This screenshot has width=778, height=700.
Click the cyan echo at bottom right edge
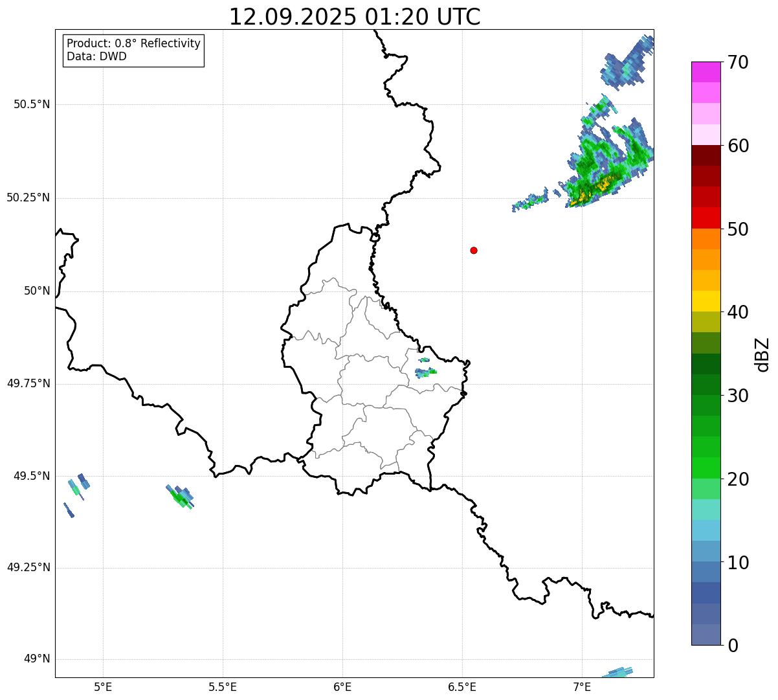[617, 673]
